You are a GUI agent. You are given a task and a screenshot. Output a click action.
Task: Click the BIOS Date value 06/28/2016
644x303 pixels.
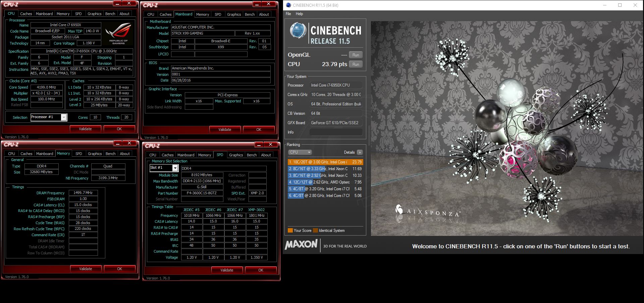click(x=221, y=81)
